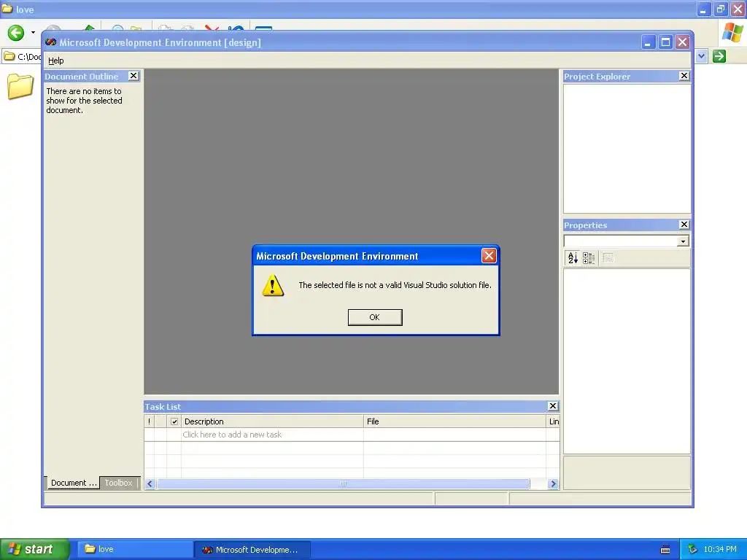Select the Document Outline tab
Viewport: 747px width, 560px height.
click(74, 483)
